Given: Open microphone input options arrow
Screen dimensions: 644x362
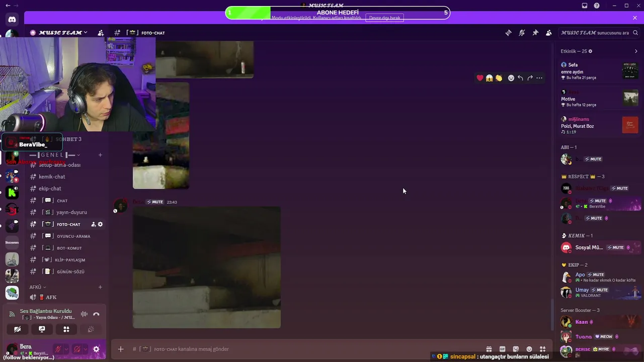Looking at the screenshot, I should 66,349.
